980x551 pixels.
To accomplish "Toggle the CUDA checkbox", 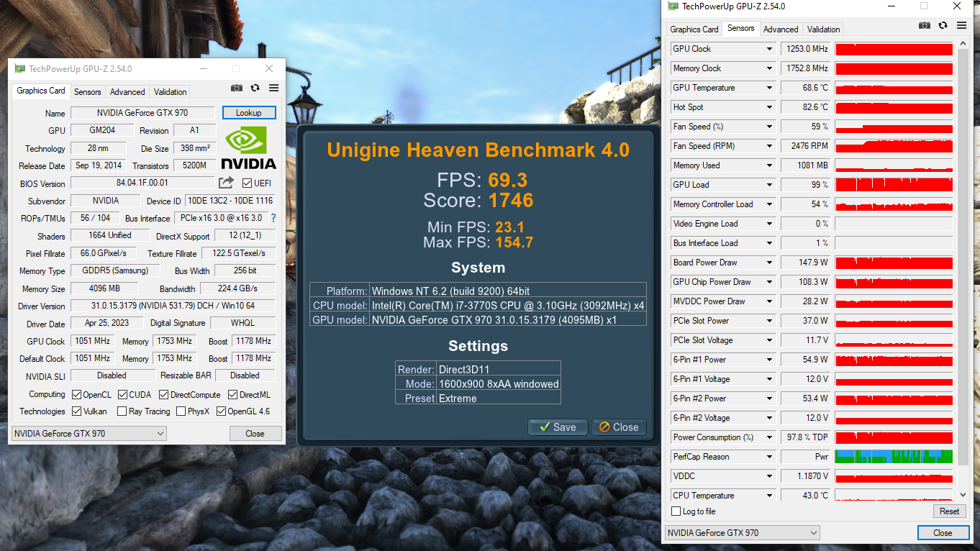I will 123,394.
